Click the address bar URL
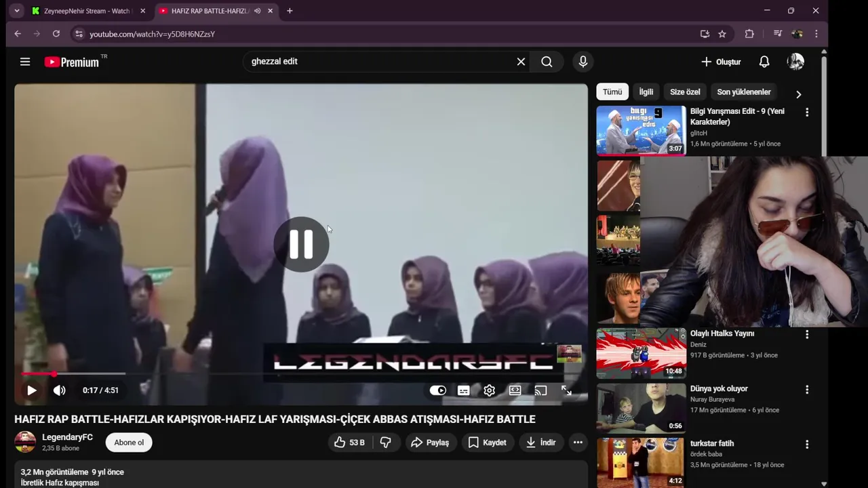 [x=152, y=34]
